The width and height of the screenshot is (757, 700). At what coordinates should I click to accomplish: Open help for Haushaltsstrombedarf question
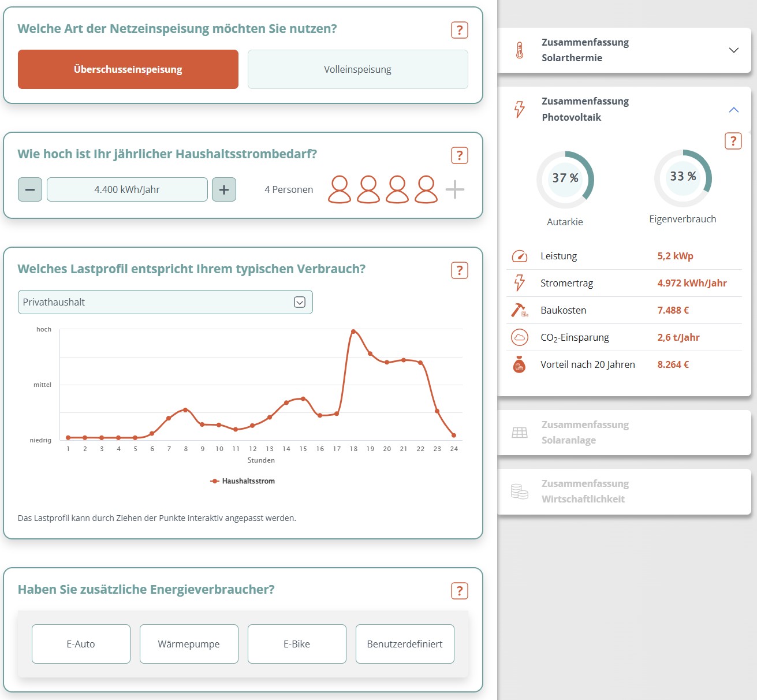460,155
